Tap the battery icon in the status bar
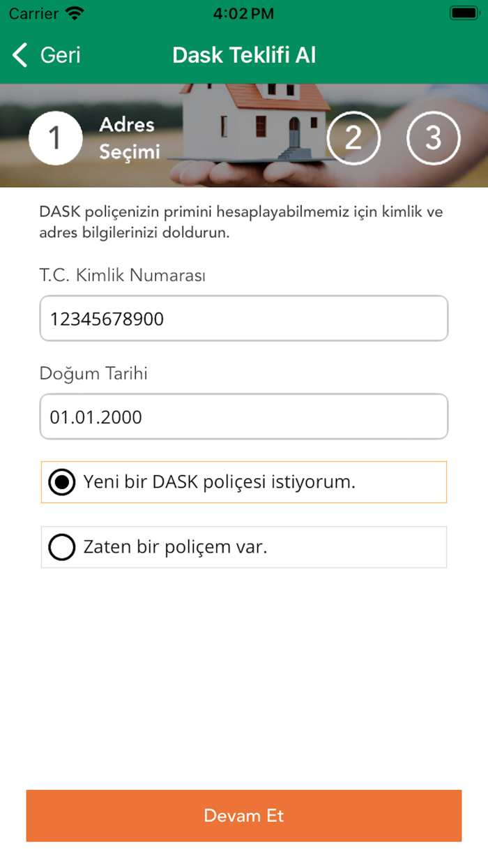Viewport: 488px width, 868px height. [x=463, y=12]
